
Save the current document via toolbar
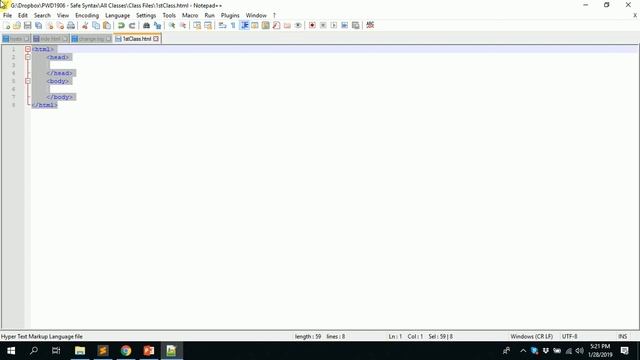pyautogui.click(x=27, y=25)
